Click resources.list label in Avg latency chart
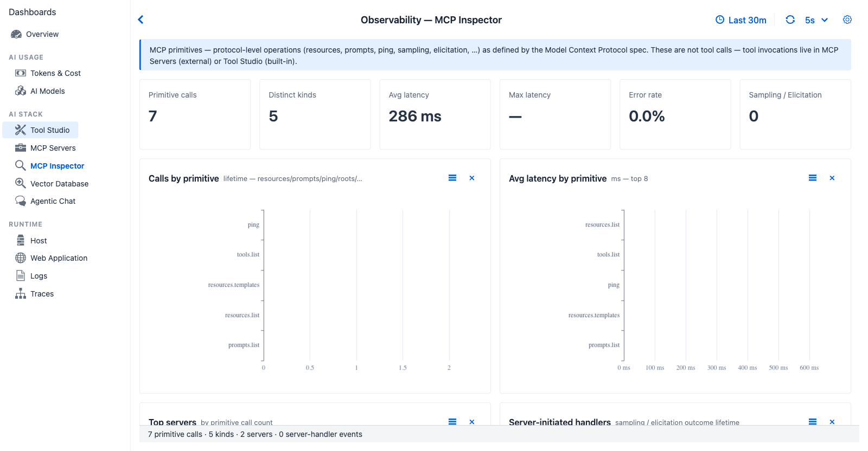The width and height of the screenshot is (868, 451). coord(602,225)
